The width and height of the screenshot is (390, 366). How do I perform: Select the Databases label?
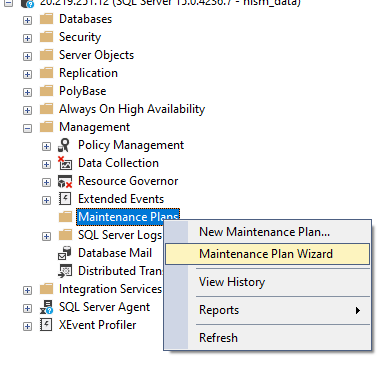pyautogui.click(x=85, y=19)
